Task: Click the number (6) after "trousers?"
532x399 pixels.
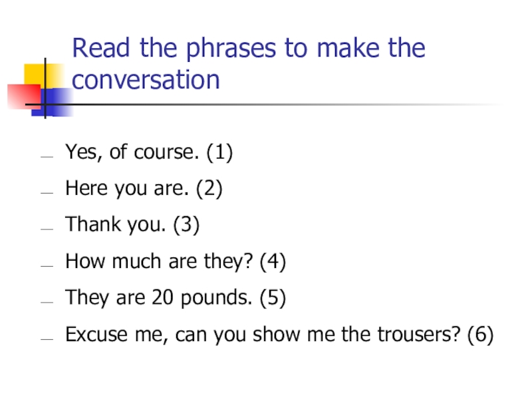Action: pos(480,335)
